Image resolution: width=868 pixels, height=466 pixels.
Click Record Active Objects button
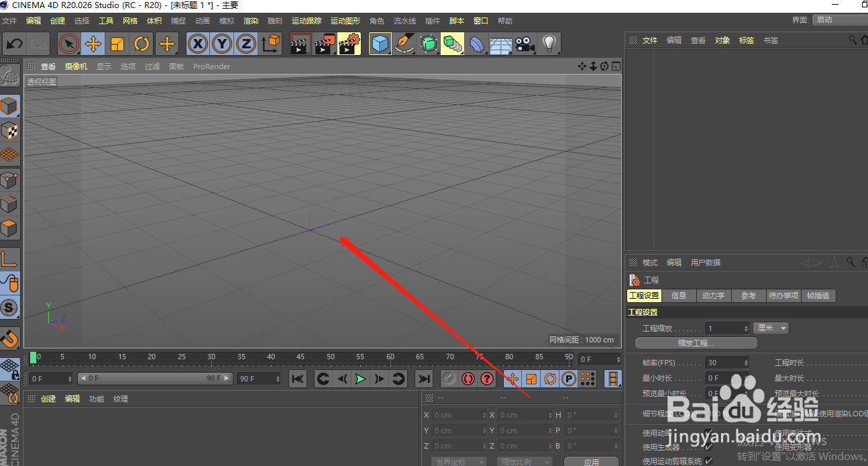[449, 379]
